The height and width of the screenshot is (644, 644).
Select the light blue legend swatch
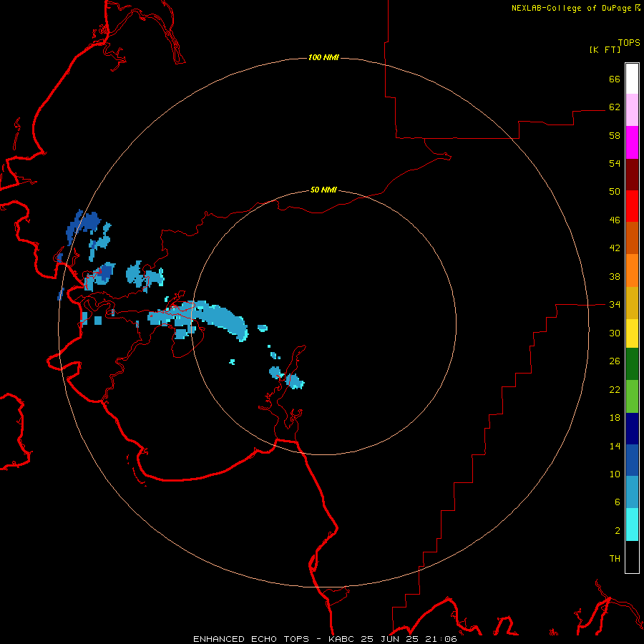pyautogui.click(x=632, y=492)
